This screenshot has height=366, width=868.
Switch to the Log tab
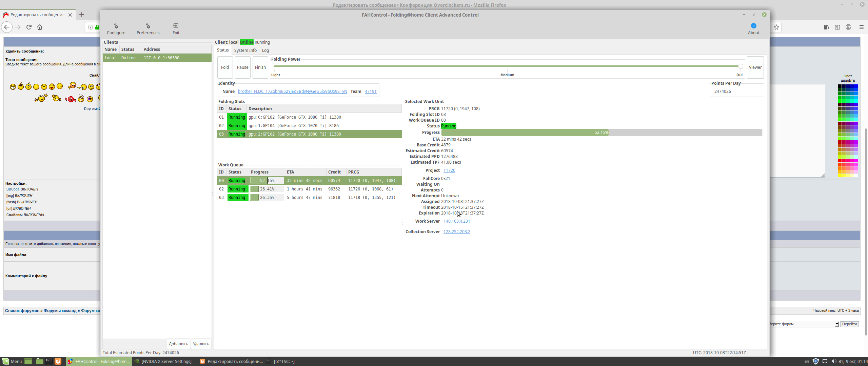point(265,50)
